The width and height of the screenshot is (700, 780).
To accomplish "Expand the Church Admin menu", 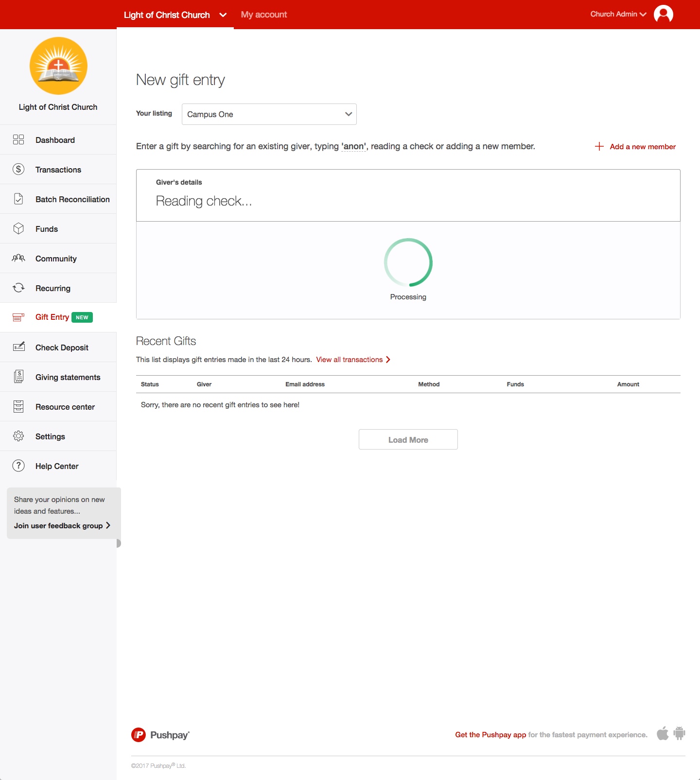I will pyautogui.click(x=618, y=14).
